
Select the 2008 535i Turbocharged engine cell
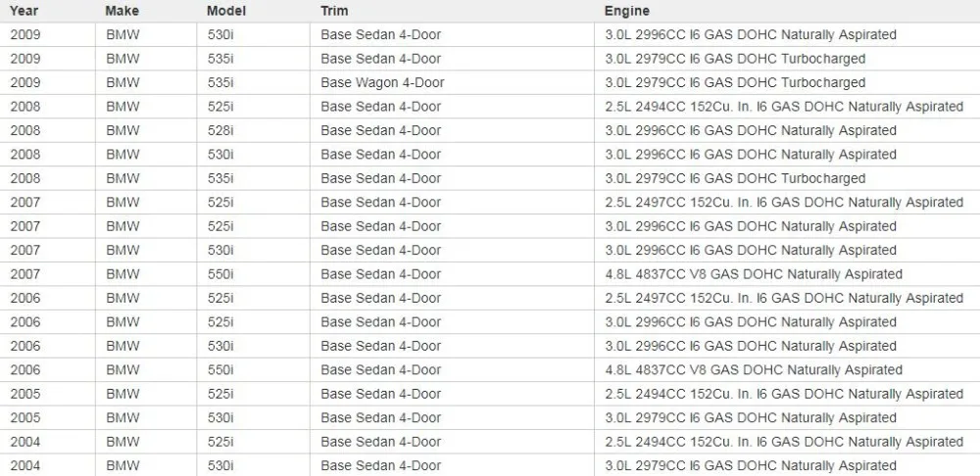coord(787,178)
